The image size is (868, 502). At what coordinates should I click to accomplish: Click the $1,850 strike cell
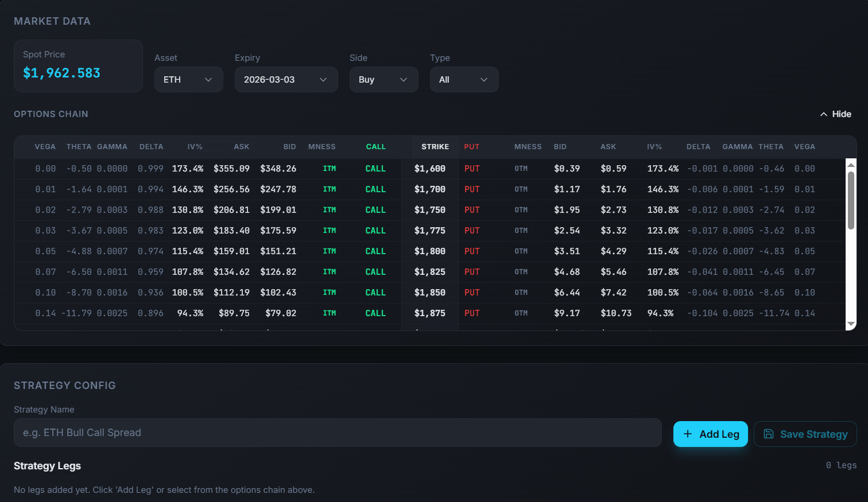(x=430, y=293)
